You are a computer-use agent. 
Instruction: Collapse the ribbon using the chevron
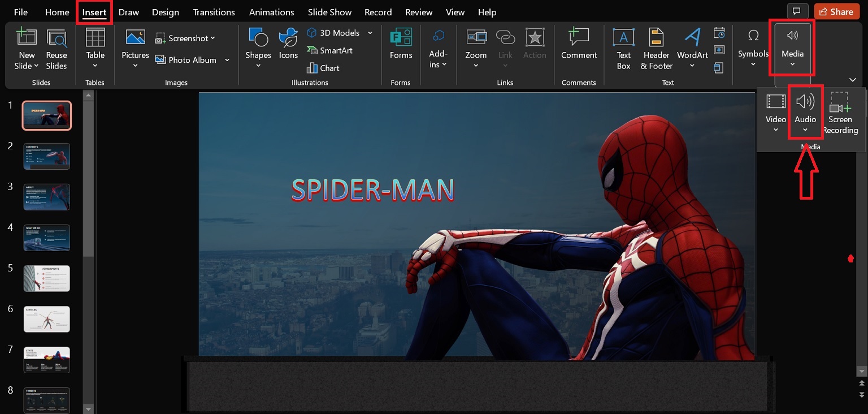[x=852, y=80]
